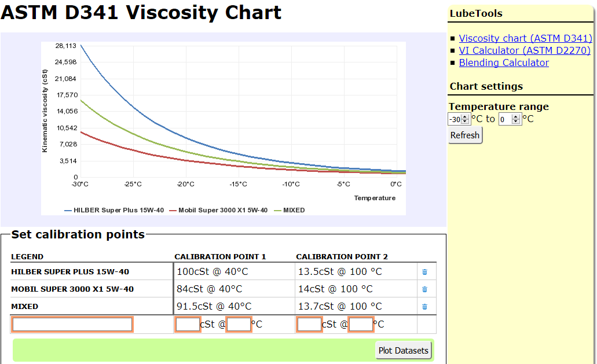Select the '14cSt @ 100 °C' cell

click(356, 289)
